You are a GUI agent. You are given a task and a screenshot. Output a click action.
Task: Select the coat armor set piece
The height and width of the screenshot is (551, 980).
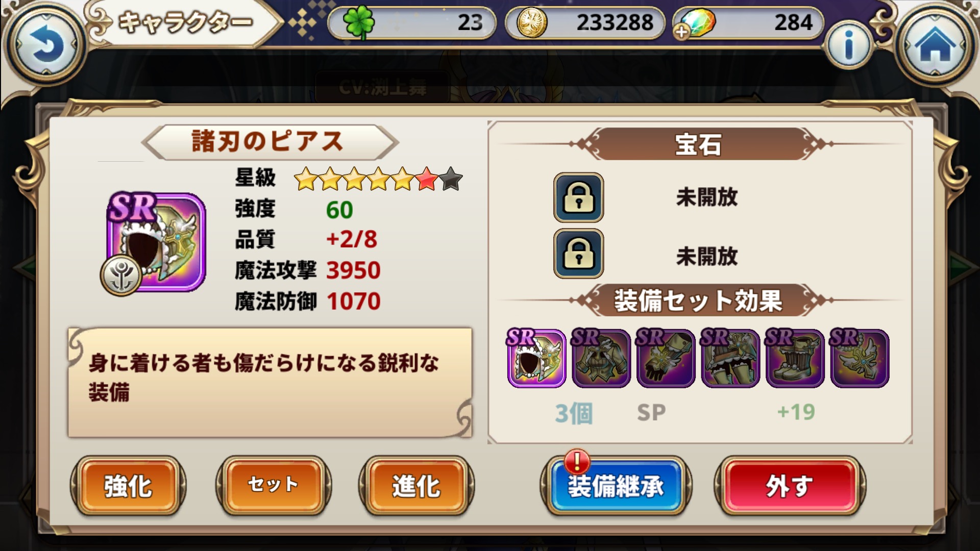click(601, 358)
